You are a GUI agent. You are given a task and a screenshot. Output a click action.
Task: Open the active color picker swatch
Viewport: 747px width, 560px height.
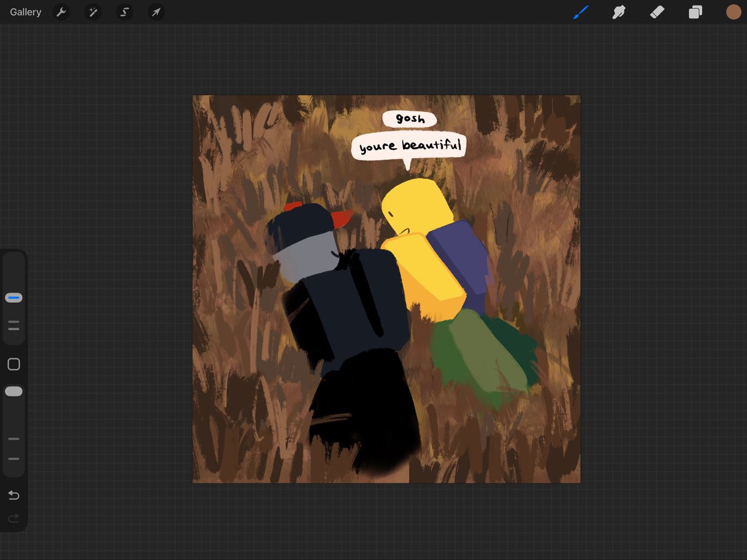pos(733,12)
